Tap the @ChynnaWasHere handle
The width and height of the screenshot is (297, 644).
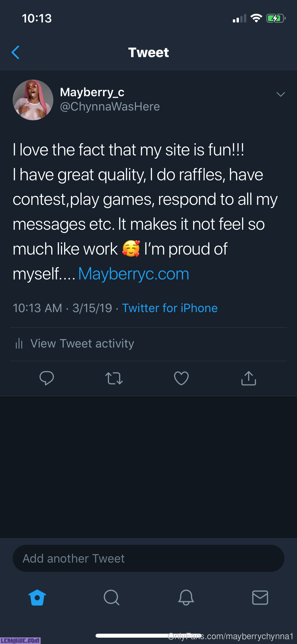tap(110, 107)
